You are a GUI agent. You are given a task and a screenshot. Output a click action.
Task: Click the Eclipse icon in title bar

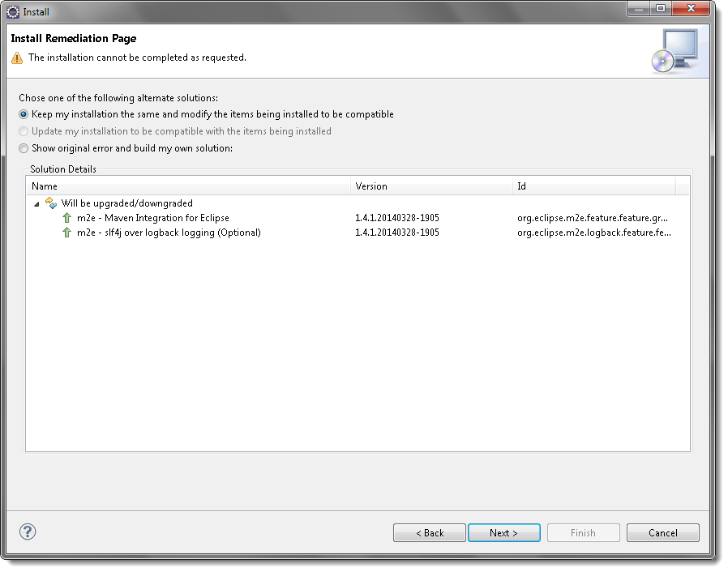pos(13,12)
